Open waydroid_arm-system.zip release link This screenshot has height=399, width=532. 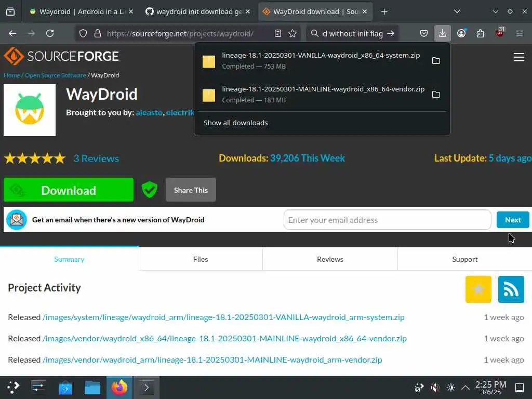tap(223, 317)
